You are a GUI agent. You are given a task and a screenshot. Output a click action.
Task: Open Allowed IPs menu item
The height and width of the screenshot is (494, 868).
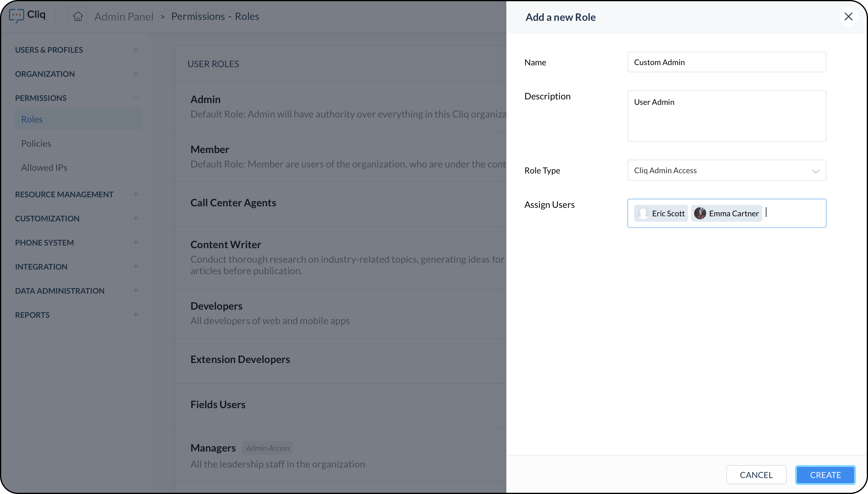click(x=44, y=167)
